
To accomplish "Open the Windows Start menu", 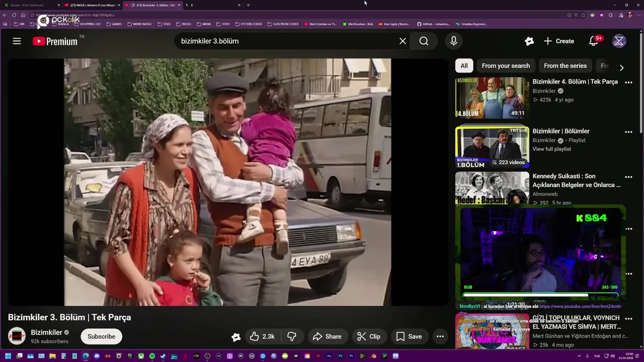I will tap(8, 356).
